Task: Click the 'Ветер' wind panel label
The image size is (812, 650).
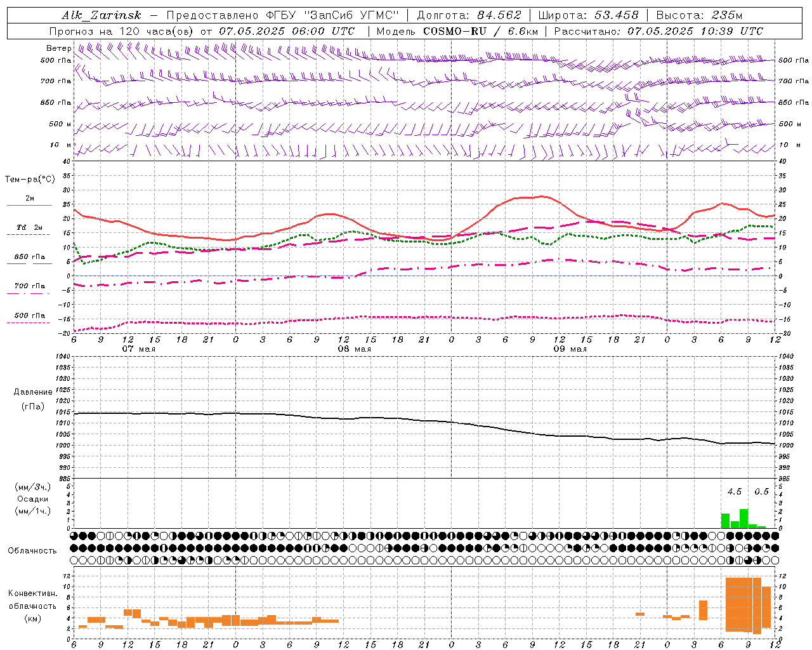Action: tap(59, 48)
